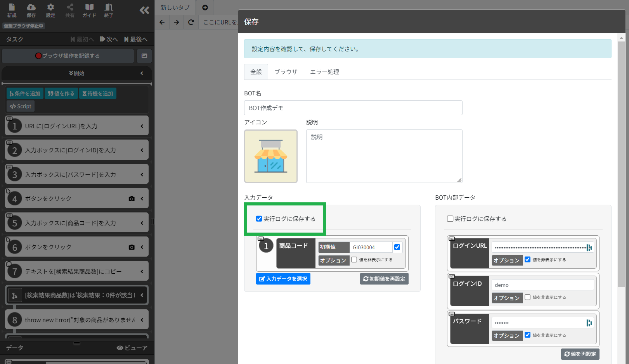629x364 pixels.
Task: Click the 入力データを選択 button
Action: tap(283, 279)
